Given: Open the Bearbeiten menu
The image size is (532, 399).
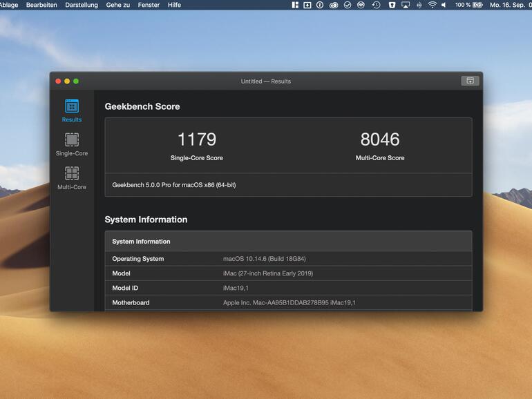Looking at the screenshot, I should (x=41, y=5).
